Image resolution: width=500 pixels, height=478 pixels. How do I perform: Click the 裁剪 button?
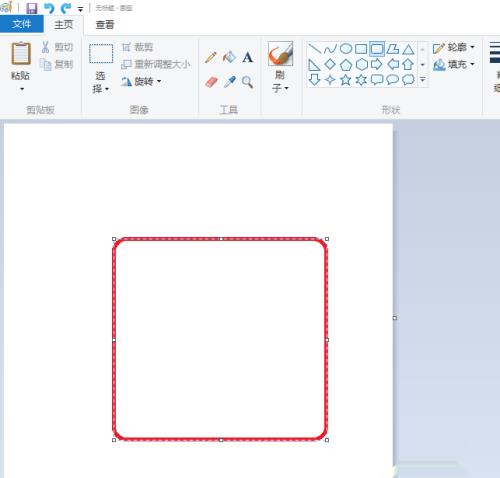pos(137,47)
